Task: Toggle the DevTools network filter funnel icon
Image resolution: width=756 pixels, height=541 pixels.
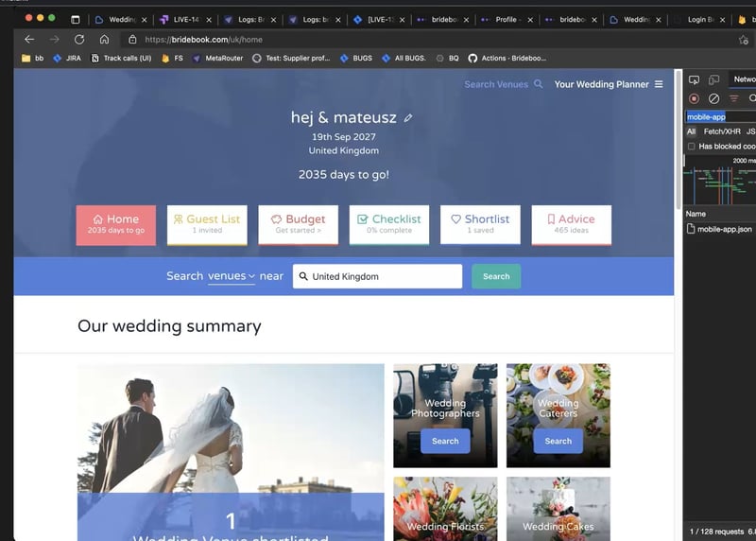Action: coord(734,98)
